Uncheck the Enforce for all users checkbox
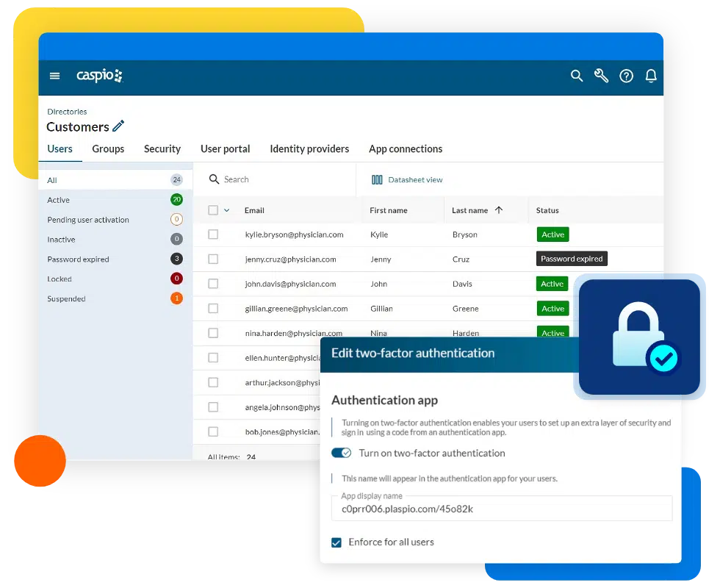 [x=336, y=542]
